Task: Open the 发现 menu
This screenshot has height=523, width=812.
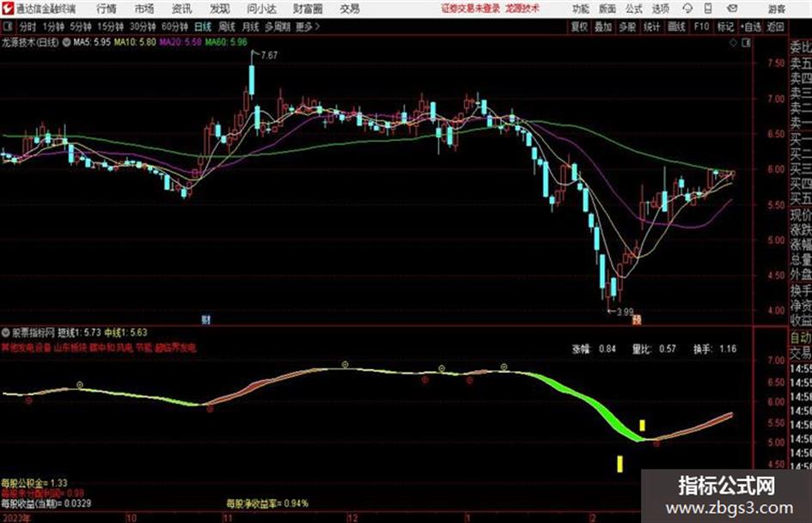Action: click(220, 9)
